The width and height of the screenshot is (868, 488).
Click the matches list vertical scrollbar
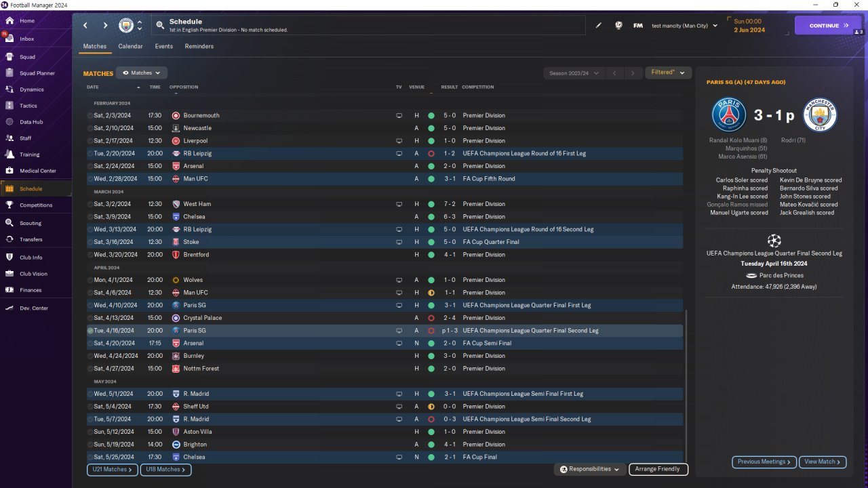tap(686, 386)
